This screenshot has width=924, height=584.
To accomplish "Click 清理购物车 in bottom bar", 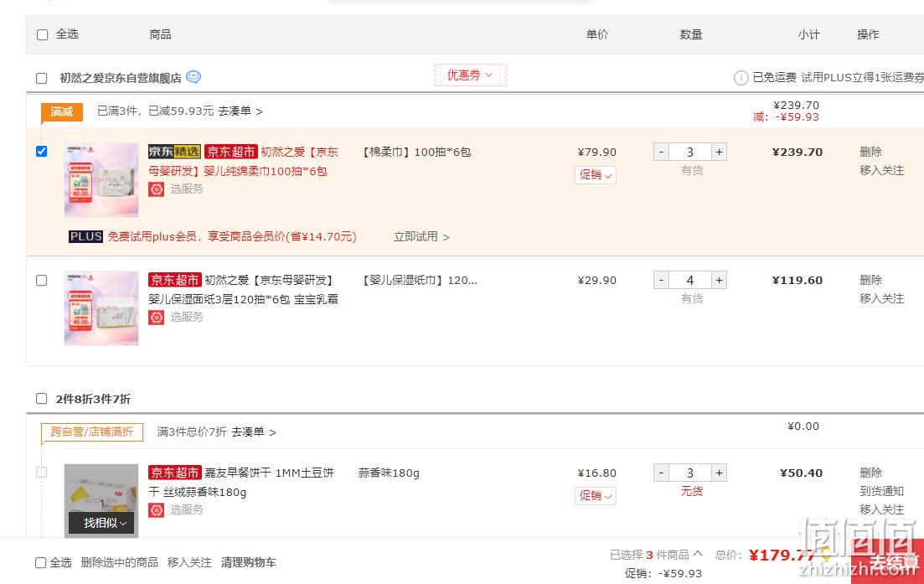I will pyautogui.click(x=249, y=562).
